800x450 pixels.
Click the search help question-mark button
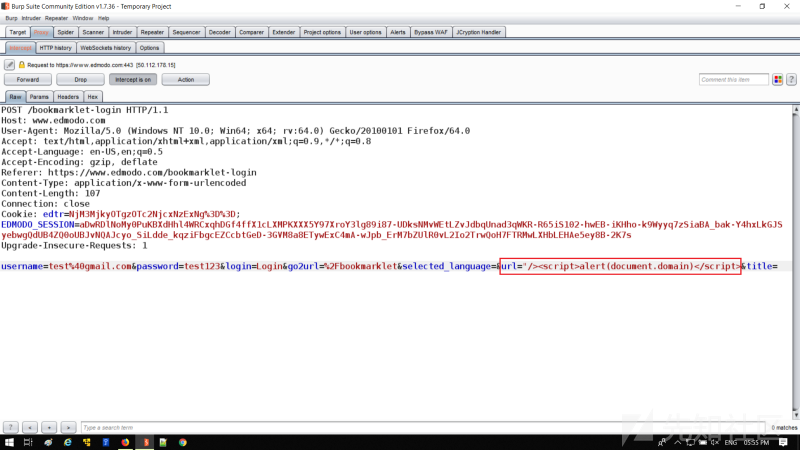pos(10,428)
